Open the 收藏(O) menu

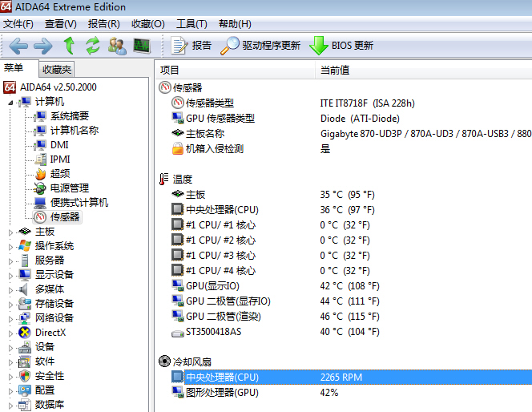coord(148,24)
